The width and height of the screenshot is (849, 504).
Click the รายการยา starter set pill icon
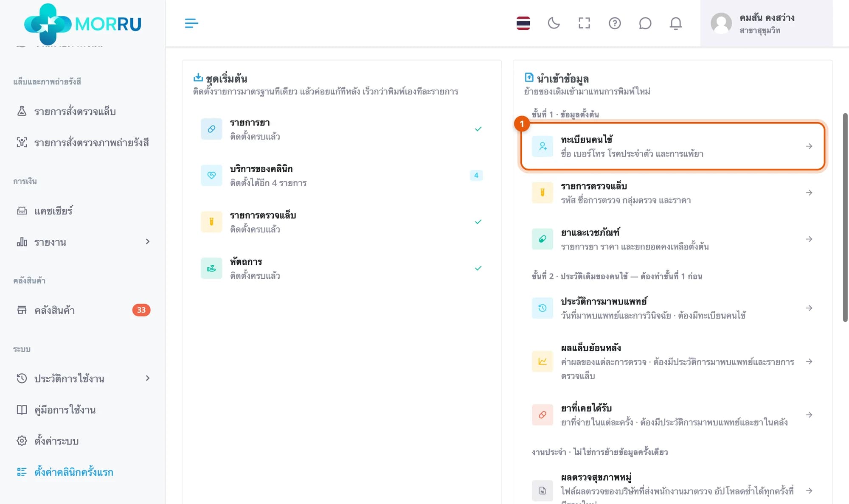pyautogui.click(x=211, y=129)
